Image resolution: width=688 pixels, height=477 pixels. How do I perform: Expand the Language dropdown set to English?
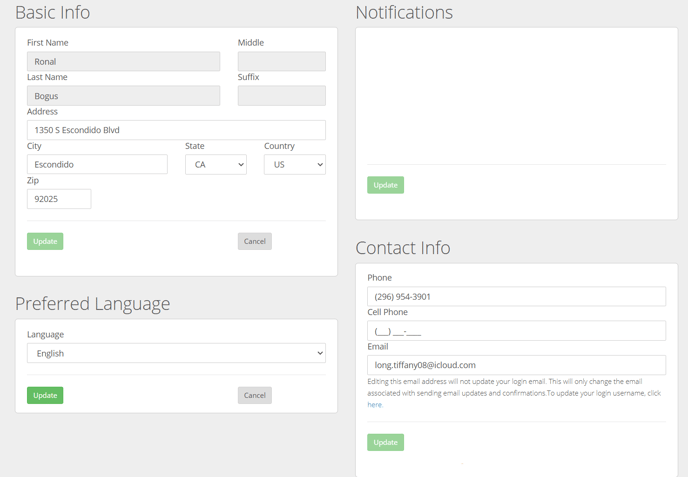tap(176, 353)
